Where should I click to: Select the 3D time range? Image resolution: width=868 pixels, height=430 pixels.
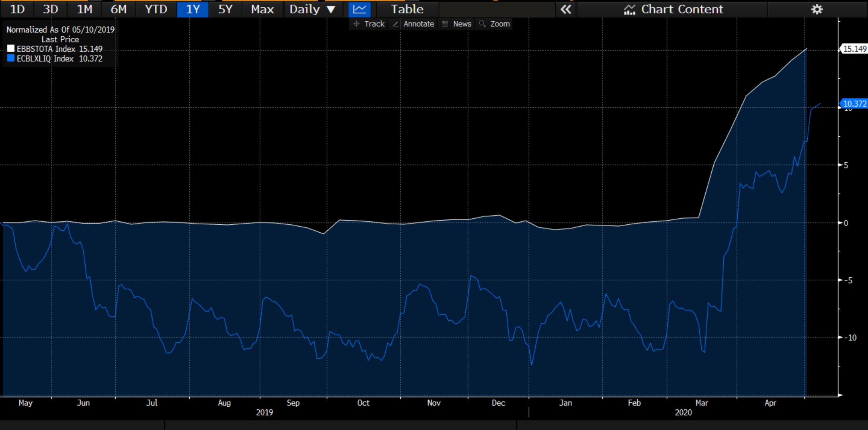point(50,9)
